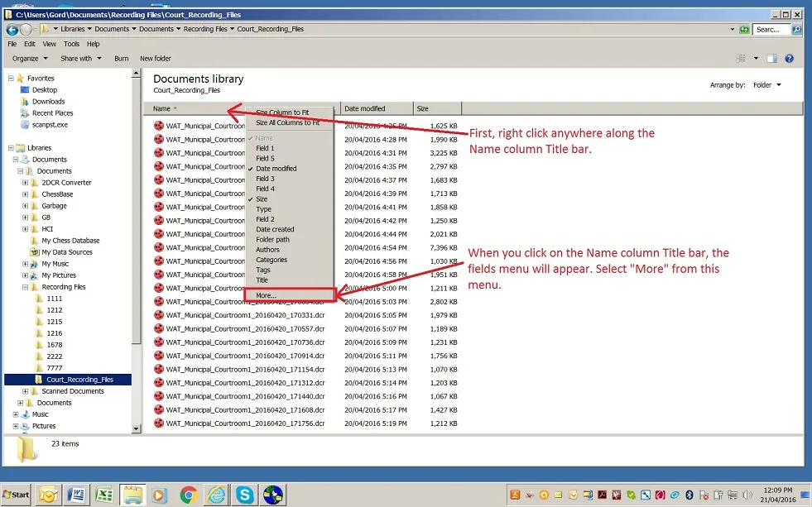Viewport: 812px width, 507px height.
Task: Click the Show desktop button
Action: coord(805,495)
